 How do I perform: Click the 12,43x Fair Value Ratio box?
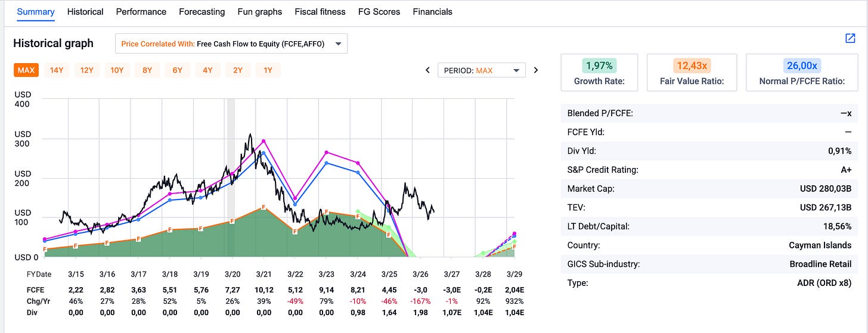[692, 72]
